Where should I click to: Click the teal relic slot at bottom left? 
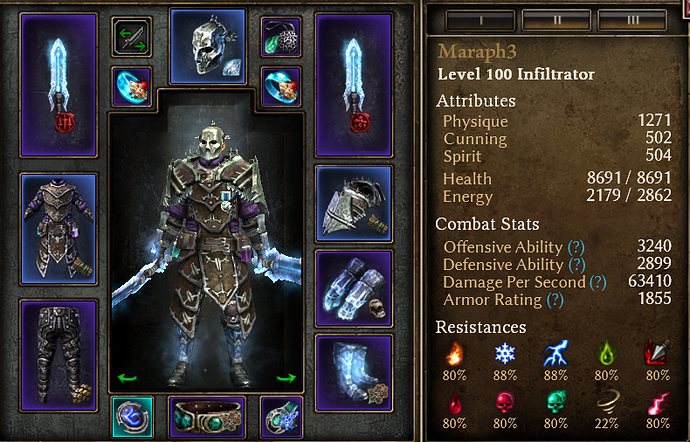click(132, 417)
